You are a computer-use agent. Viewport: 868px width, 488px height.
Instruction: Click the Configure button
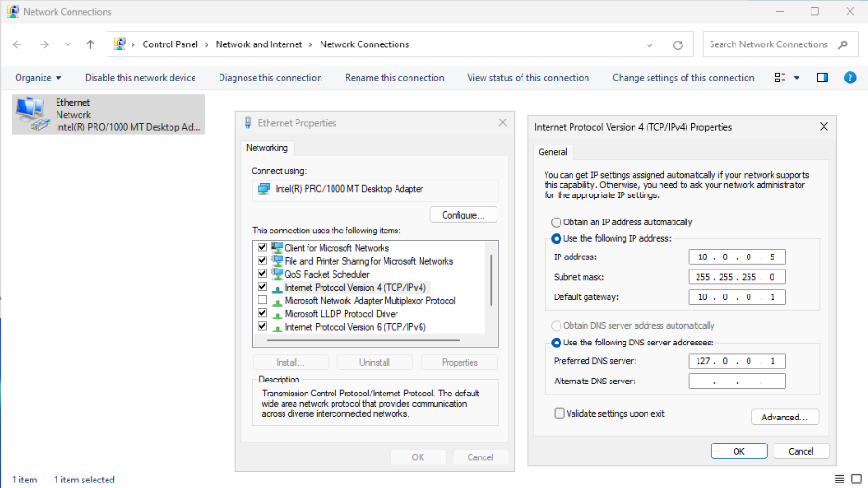(463, 215)
